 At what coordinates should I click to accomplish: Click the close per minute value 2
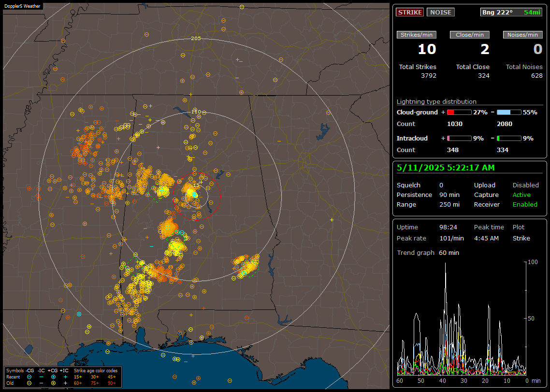click(x=485, y=49)
